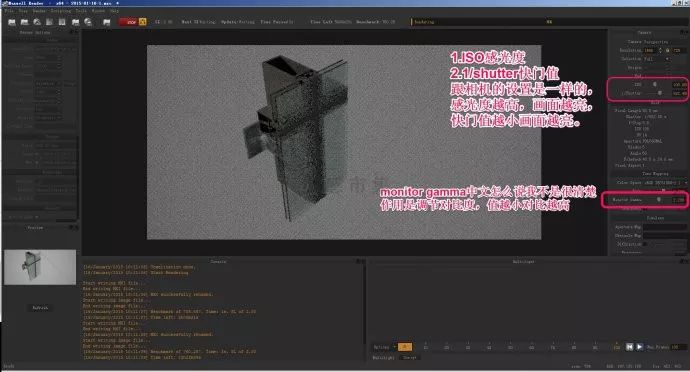Click the Refresh button under Preview
Viewport: 690px width, 372px height.
pos(40,308)
